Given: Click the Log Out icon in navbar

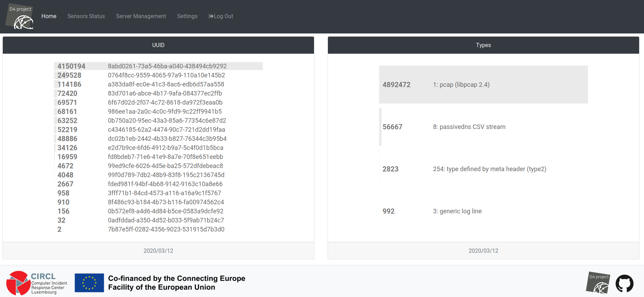Looking at the screenshot, I should (211, 16).
